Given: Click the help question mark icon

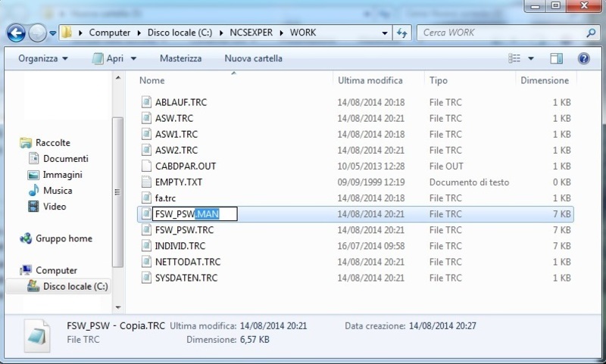Looking at the screenshot, I should tap(583, 58).
